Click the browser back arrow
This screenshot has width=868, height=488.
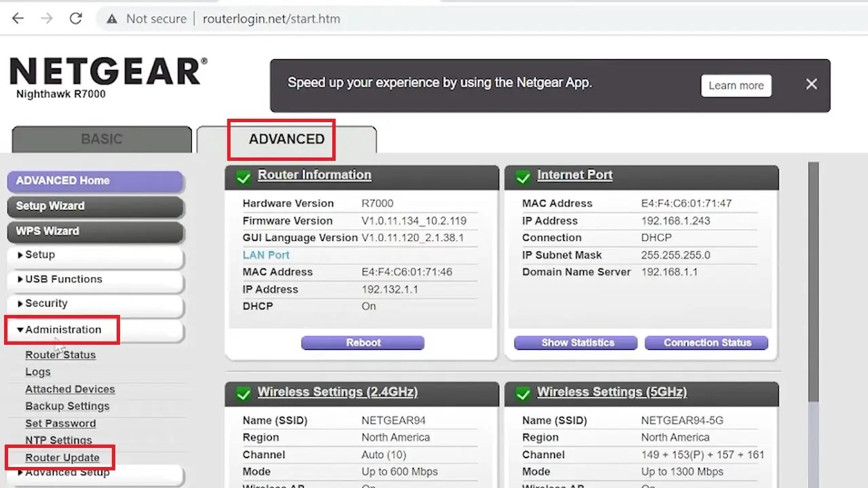point(17,18)
